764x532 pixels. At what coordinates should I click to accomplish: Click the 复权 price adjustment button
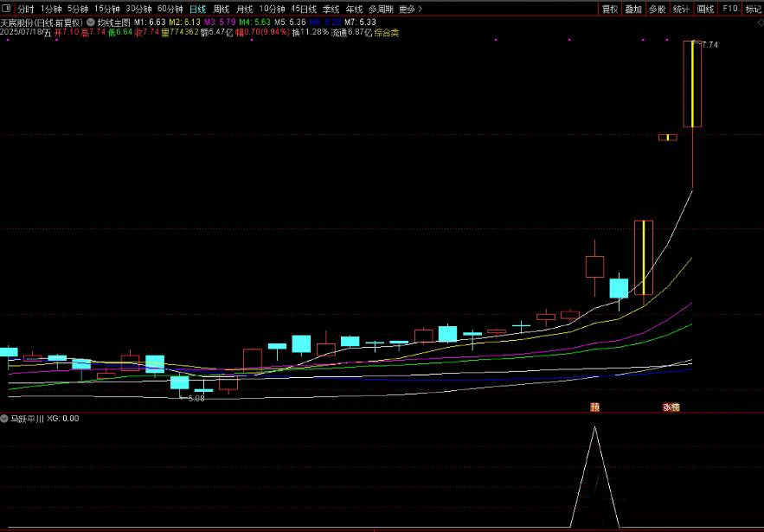(610, 10)
